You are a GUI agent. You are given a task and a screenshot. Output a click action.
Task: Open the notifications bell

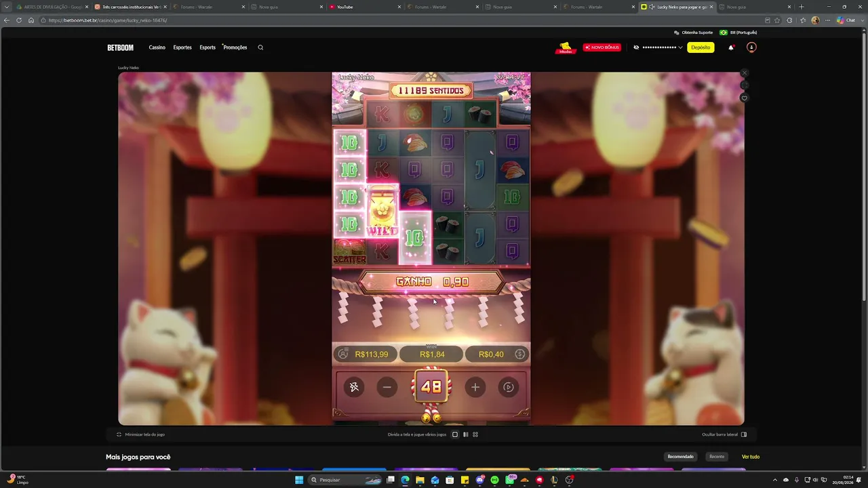(731, 47)
